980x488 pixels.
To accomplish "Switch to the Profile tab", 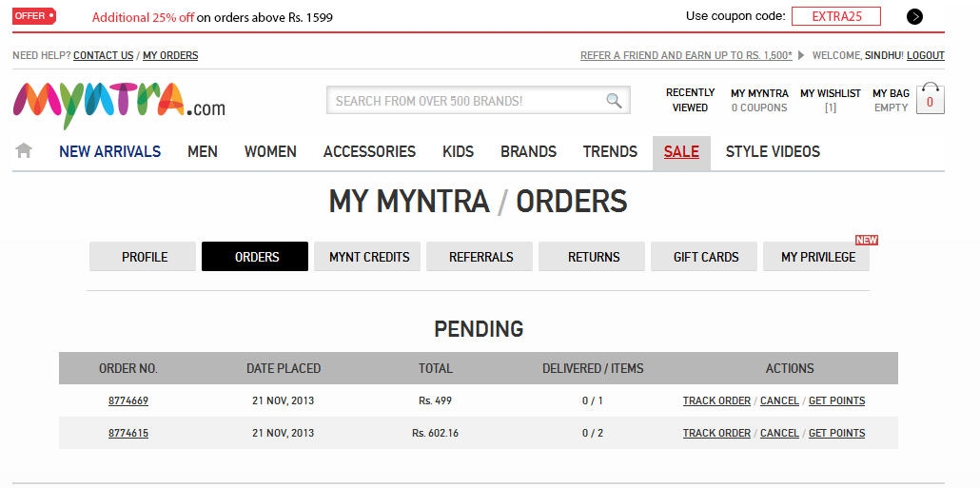I will (x=144, y=257).
